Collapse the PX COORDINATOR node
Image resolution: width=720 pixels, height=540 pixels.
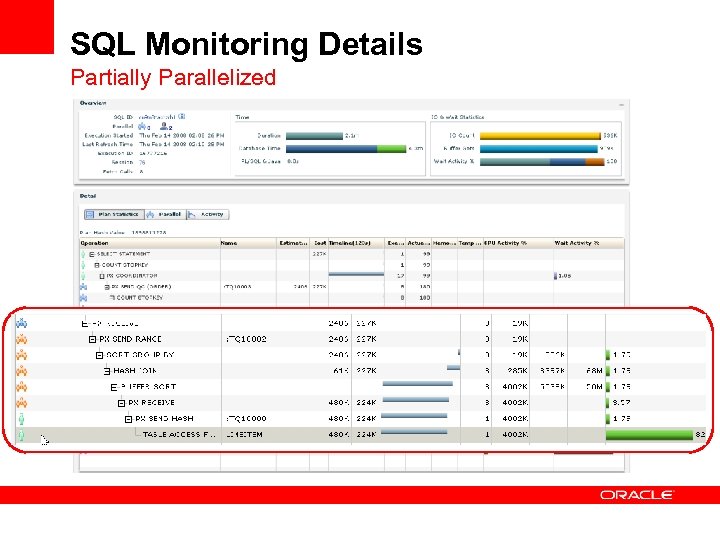point(102,276)
